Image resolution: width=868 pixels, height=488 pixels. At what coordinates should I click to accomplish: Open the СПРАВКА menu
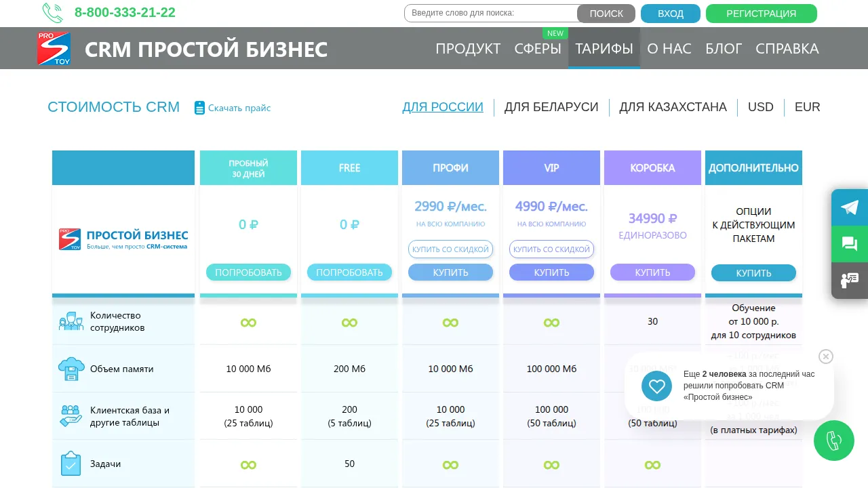pos(787,49)
